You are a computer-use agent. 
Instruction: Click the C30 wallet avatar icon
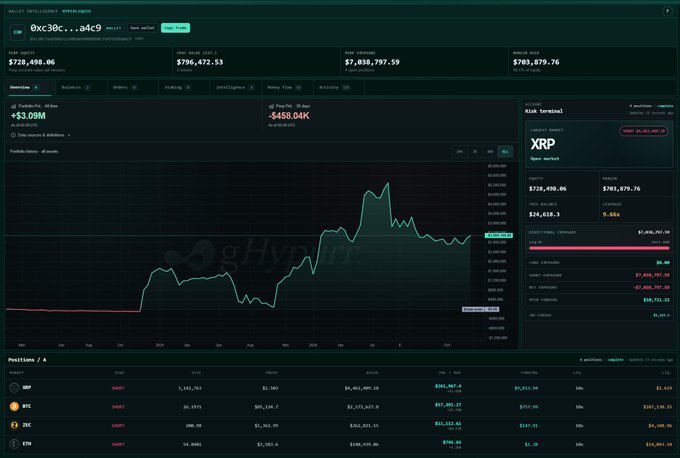pyautogui.click(x=17, y=32)
